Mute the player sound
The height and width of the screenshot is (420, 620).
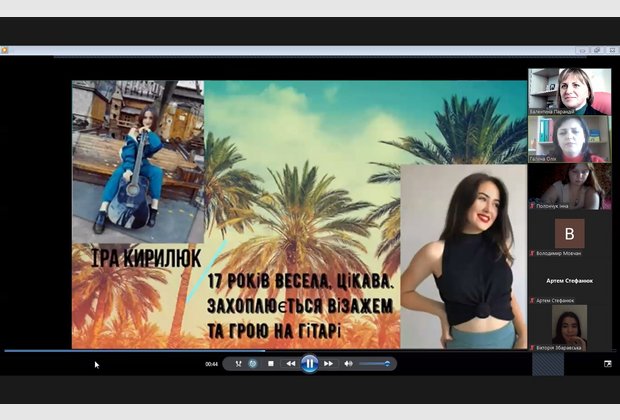(347, 364)
